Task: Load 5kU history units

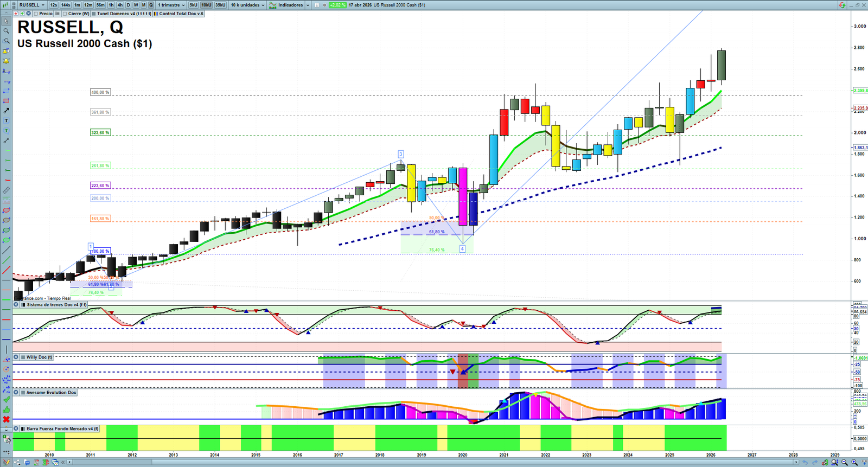Action: click(x=193, y=5)
